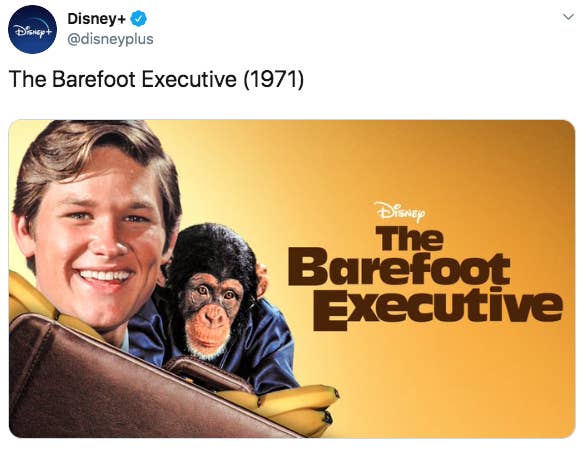Open the Disney+ profile avatar
Image resolution: width=586 pixels, height=456 pixels.
[x=33, y=29]
